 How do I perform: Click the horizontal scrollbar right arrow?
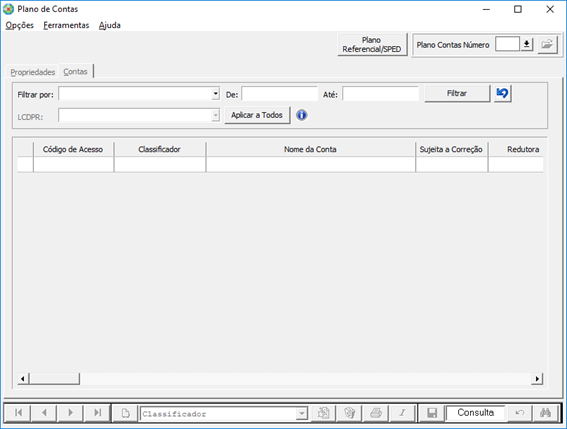coord(537,379)
